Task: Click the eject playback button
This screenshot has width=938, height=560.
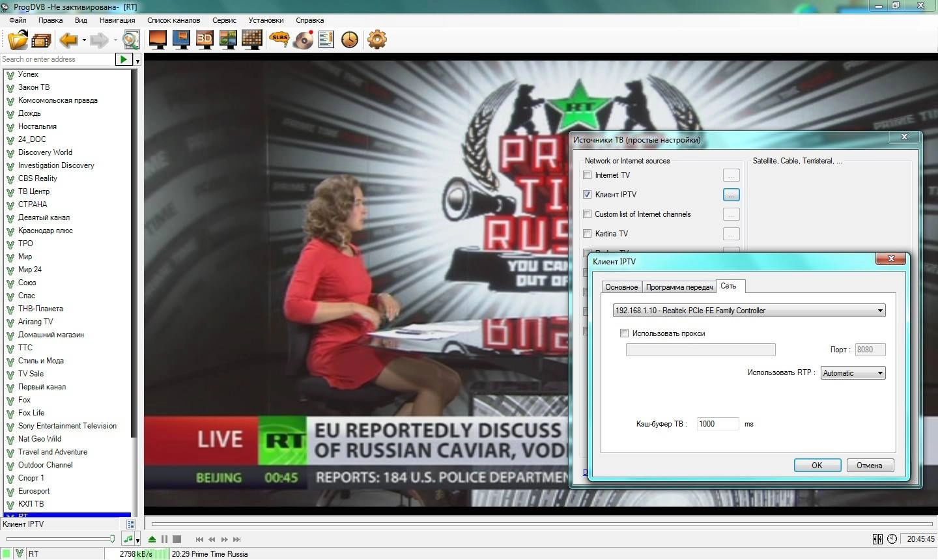Action: (x=152, y=539)
